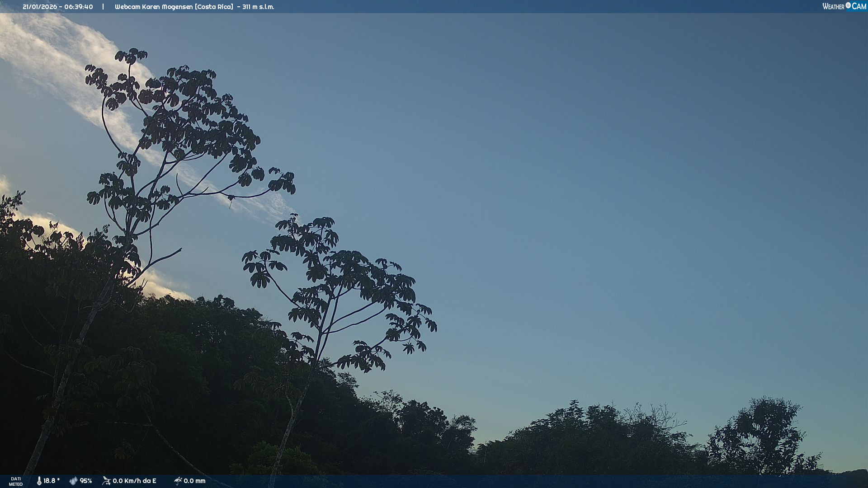Click the wind vane icon
Screen dimensions: 868x488
pyautogui.click(x=106, y=481)
